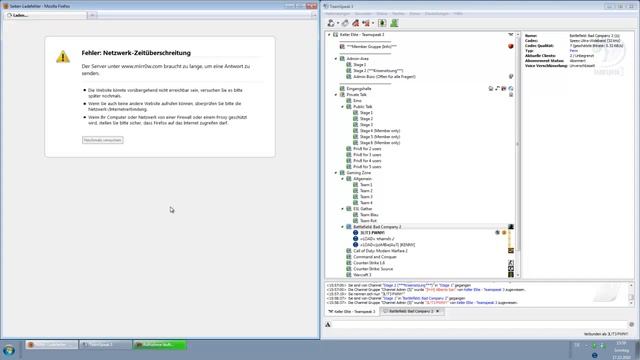Click red icon on Eingangshalle row
Image resolution: width=640 pixels, height=360 pixels.
[504, 89]
